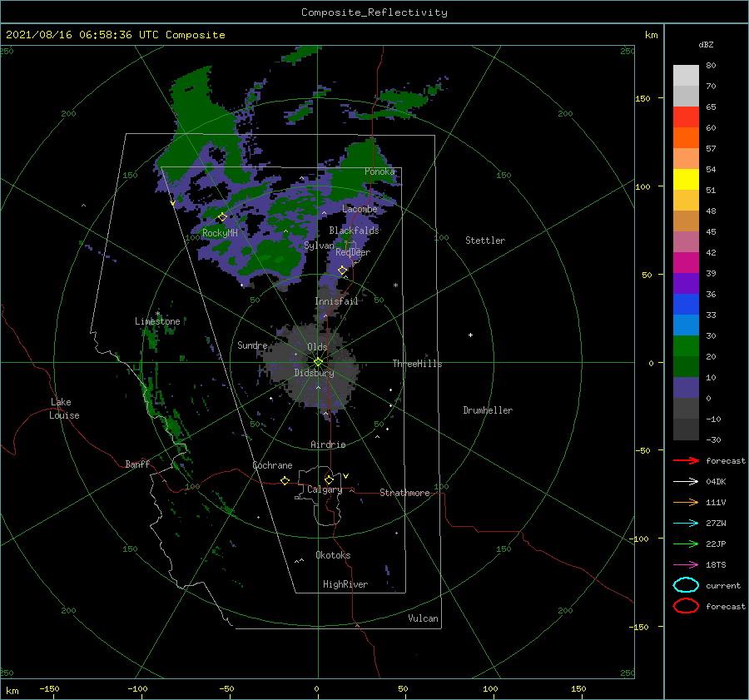749x700 pixels.
Task: Click the white plus marker north of Drumheller
Action: [x=470, y=335]
